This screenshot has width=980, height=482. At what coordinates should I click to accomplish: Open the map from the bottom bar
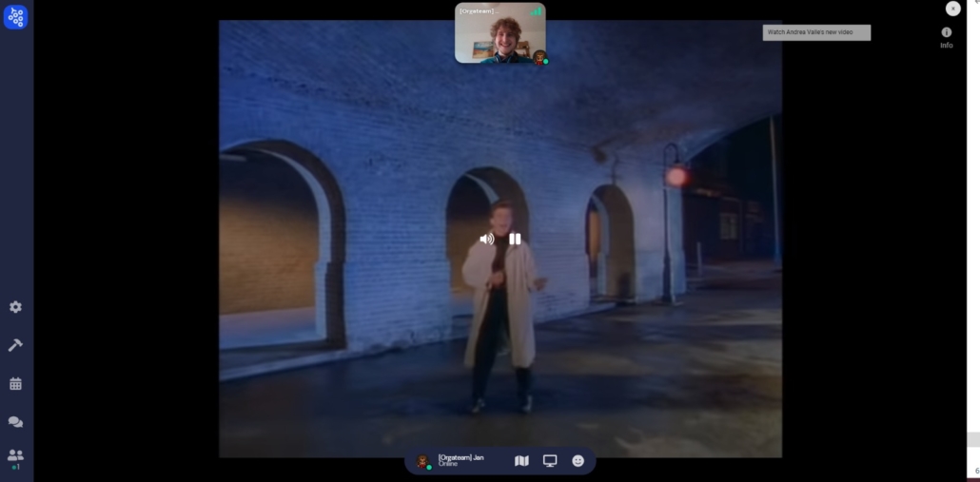pos(521,461)
